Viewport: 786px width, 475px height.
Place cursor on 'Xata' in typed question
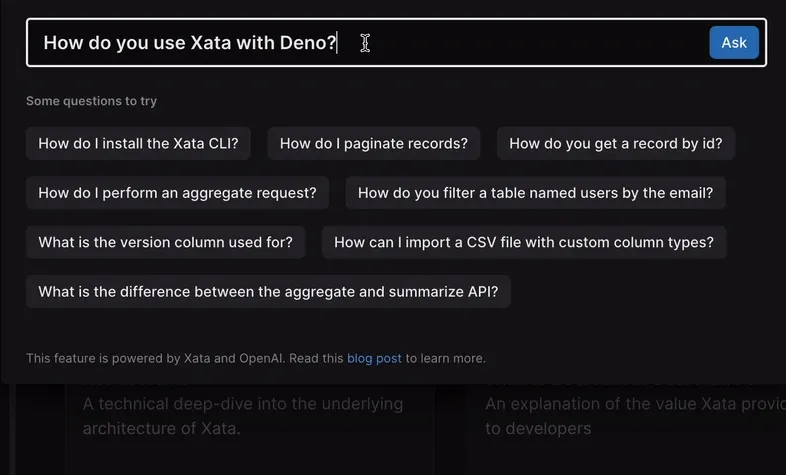click(210, 43)
